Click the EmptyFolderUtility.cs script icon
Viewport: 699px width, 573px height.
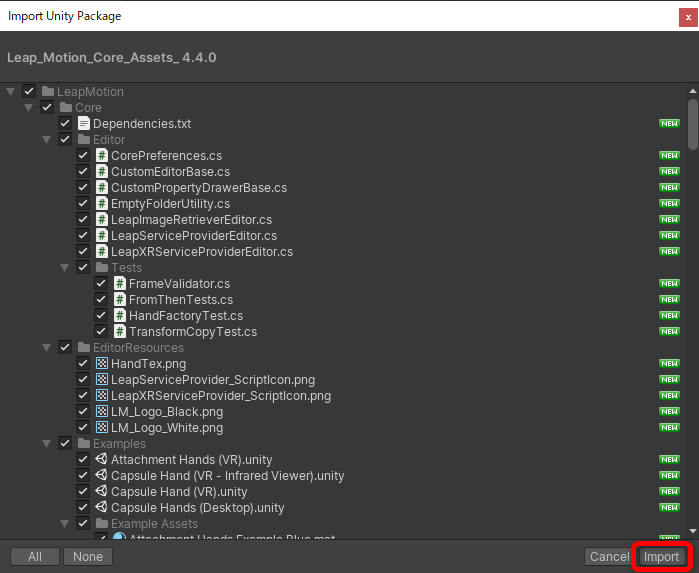(x=102, y=204)
